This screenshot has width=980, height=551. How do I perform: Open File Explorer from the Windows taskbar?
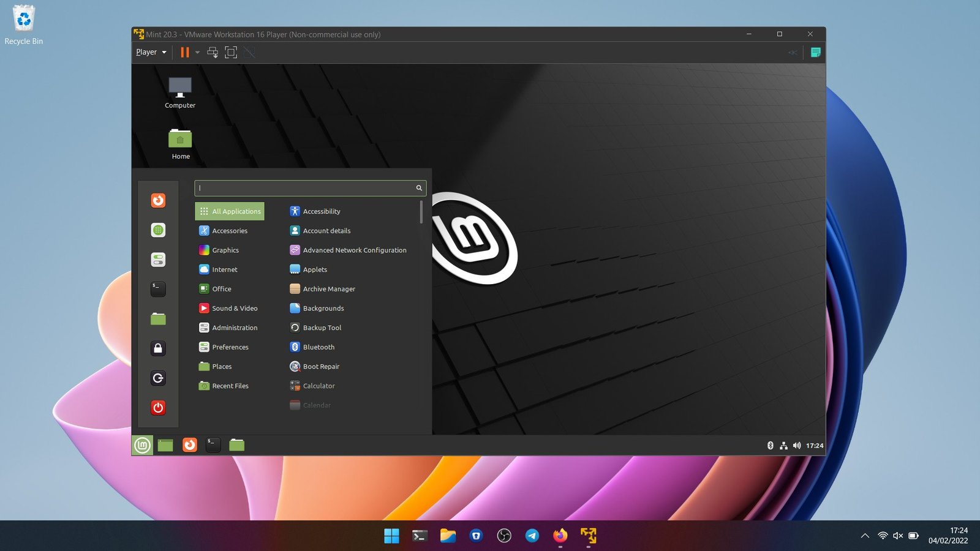[448, 536]
